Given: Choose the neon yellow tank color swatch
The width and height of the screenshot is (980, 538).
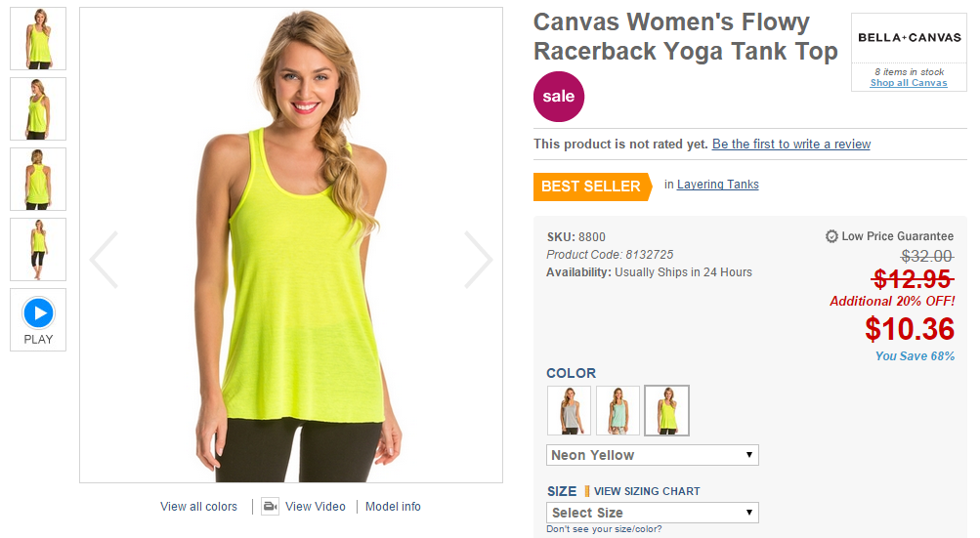Looking at the screenshot, I should coord(667,410).
